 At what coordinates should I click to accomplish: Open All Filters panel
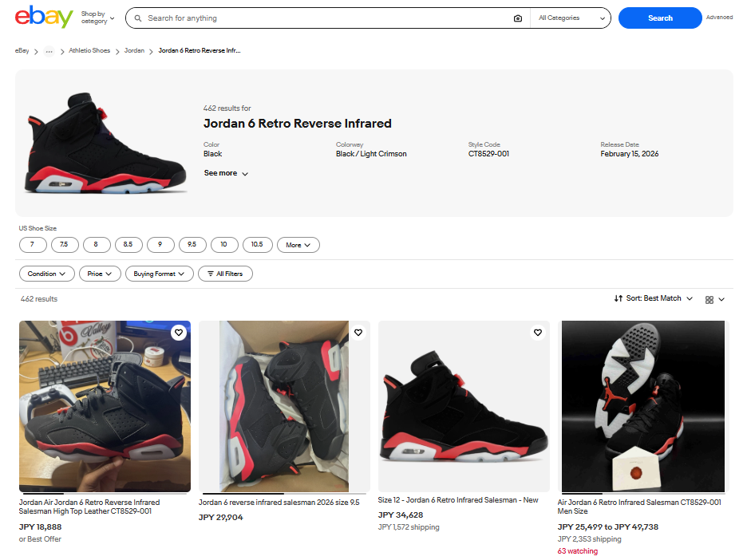coord(225,274)
